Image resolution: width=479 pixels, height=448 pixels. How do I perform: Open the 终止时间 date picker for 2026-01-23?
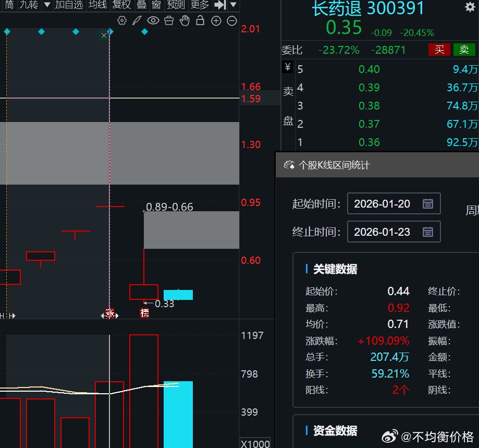pyautogui.click(x=427, y=232)
